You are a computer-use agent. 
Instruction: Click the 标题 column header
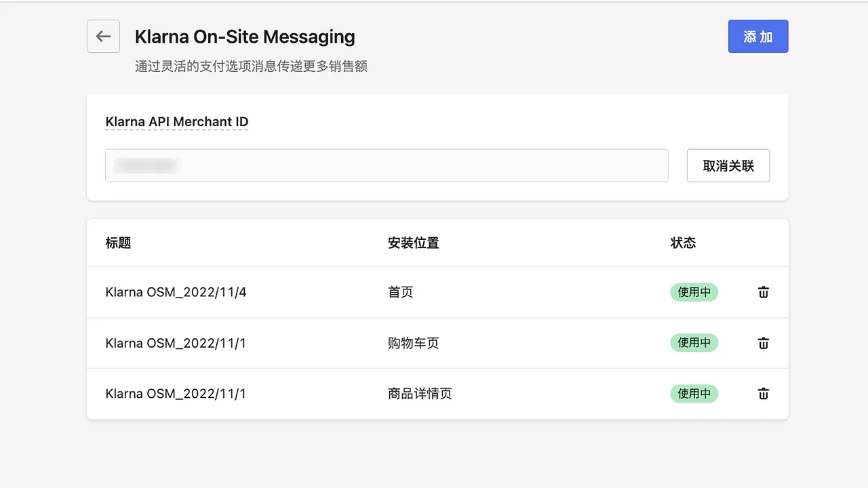click(x=119, y=243)
